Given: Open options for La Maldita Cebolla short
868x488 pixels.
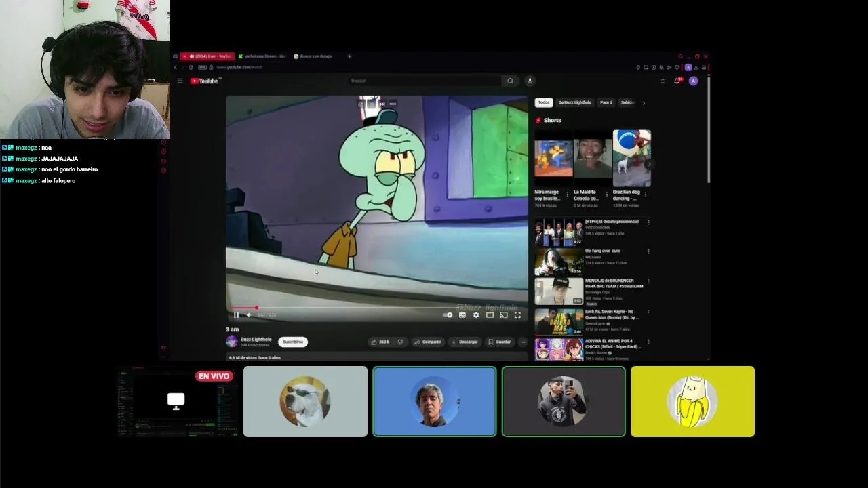Looking at the screenshot, I should 606,194.
